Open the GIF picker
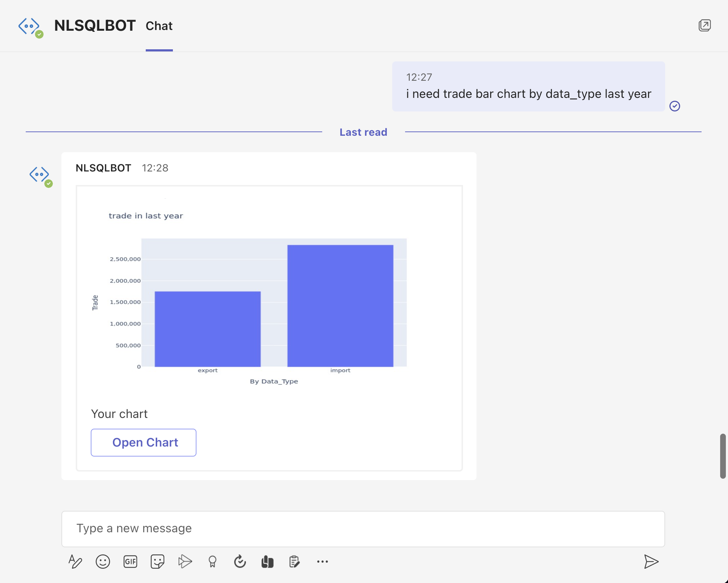 [130, 562]
